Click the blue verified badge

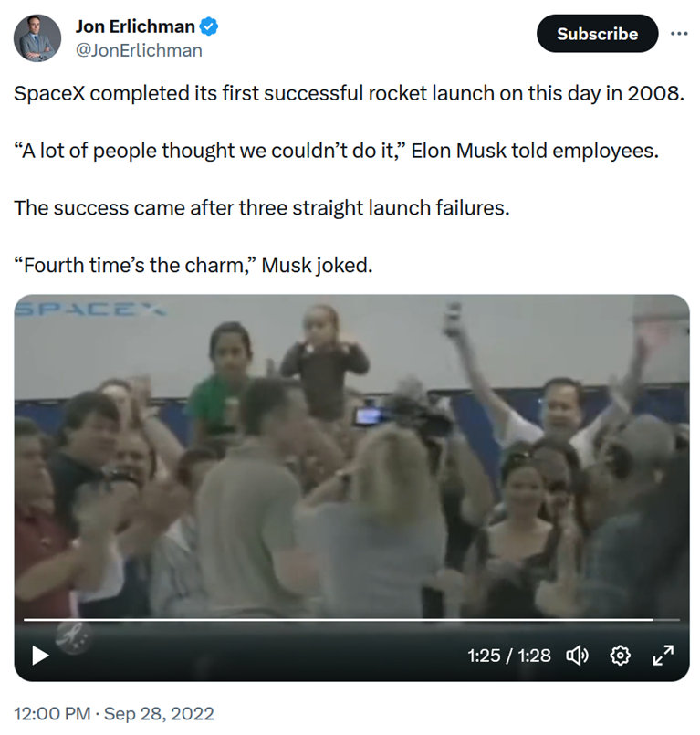click(x=210, y=27)
